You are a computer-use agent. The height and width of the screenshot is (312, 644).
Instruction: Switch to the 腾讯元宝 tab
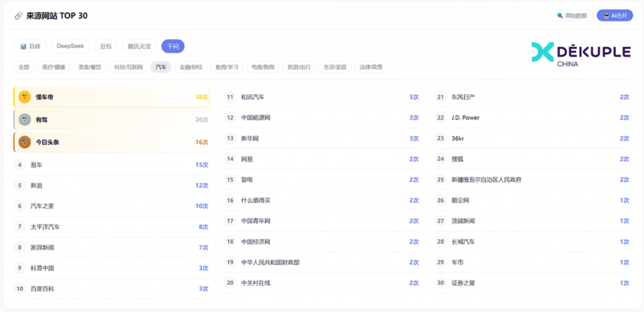pyautogui.click(x=139, y=47)
